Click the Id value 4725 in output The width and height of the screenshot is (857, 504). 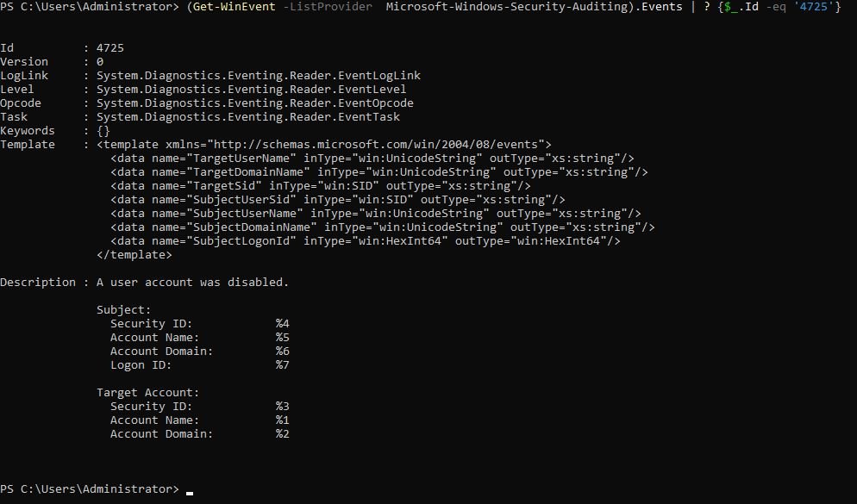(109, 48)
